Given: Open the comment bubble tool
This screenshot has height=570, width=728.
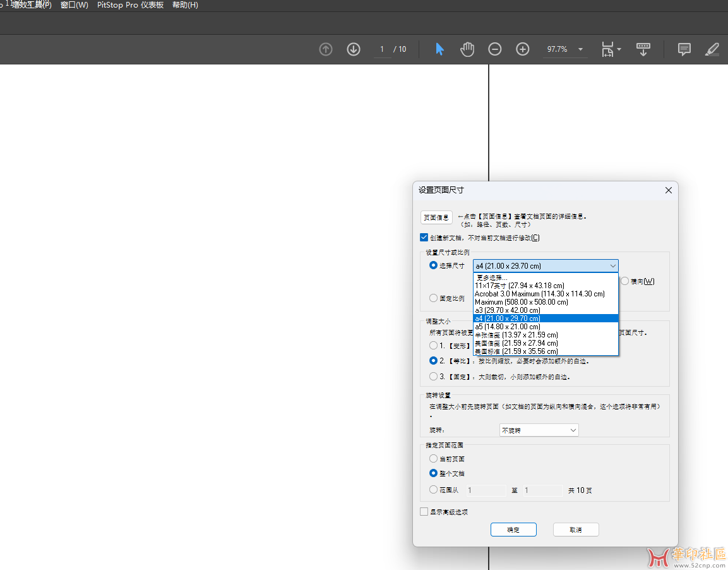Looking at the screenshot, I should pos(684,49).
